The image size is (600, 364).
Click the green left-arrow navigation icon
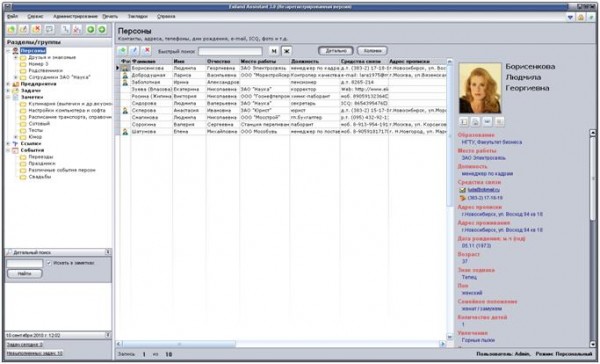pyautogui.click(x=91, y=29)
